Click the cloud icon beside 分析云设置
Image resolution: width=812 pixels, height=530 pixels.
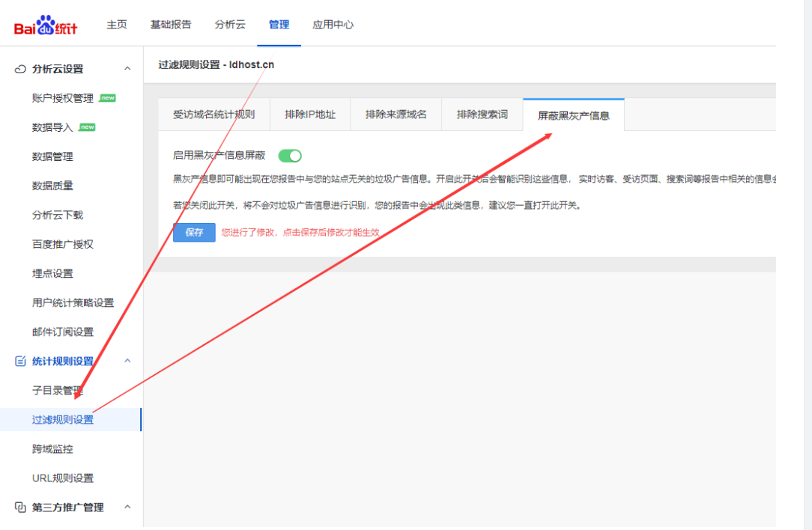coord(21,69)
